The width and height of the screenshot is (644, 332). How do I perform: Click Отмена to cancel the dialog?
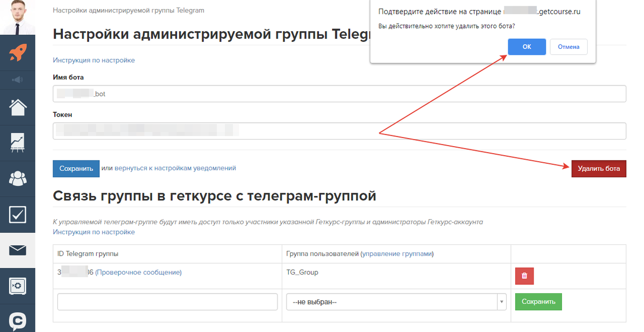point(568,47)
